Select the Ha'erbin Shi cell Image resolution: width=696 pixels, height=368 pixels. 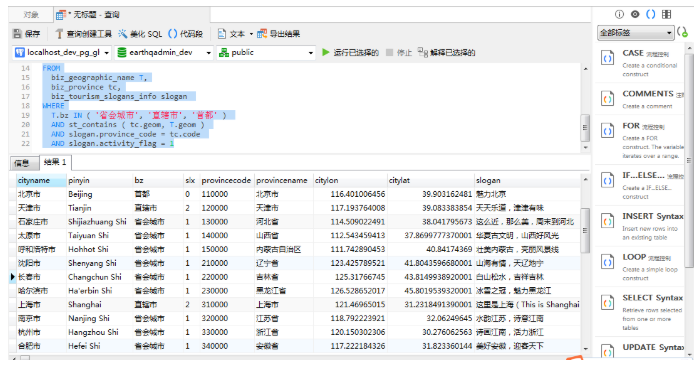99,291
